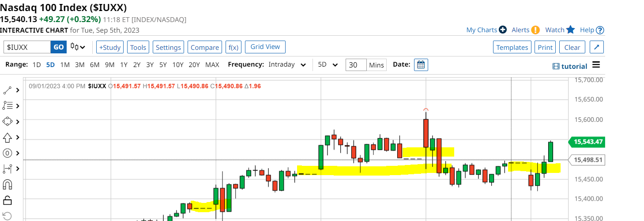This screenshot has height=221, width=644.
Task: Open the hamburger chart menu
Action: 596,65
